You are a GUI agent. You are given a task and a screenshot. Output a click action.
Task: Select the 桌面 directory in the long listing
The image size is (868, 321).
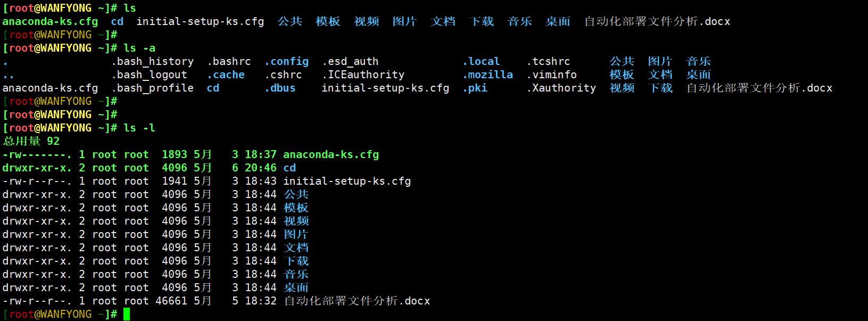click(296, 288)
